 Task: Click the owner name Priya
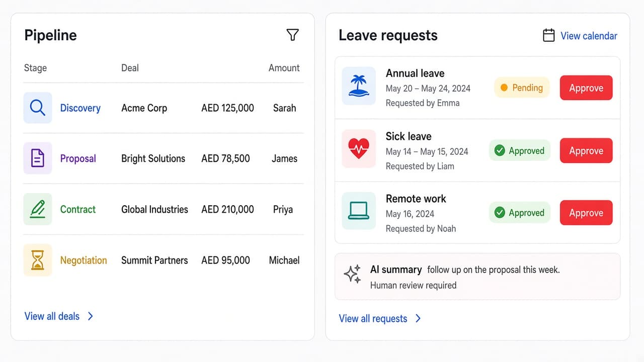point(283,210)
